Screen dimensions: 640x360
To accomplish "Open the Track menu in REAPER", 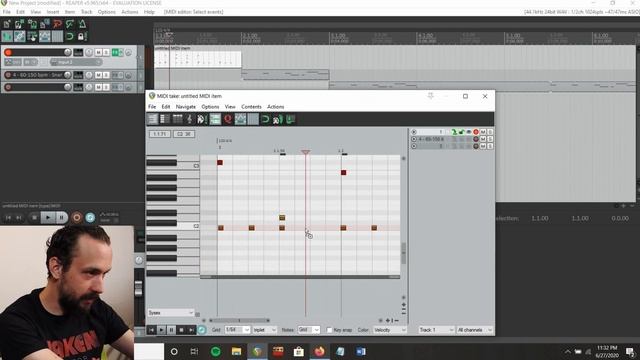I will pyautogui.click(x=87, y=12).
